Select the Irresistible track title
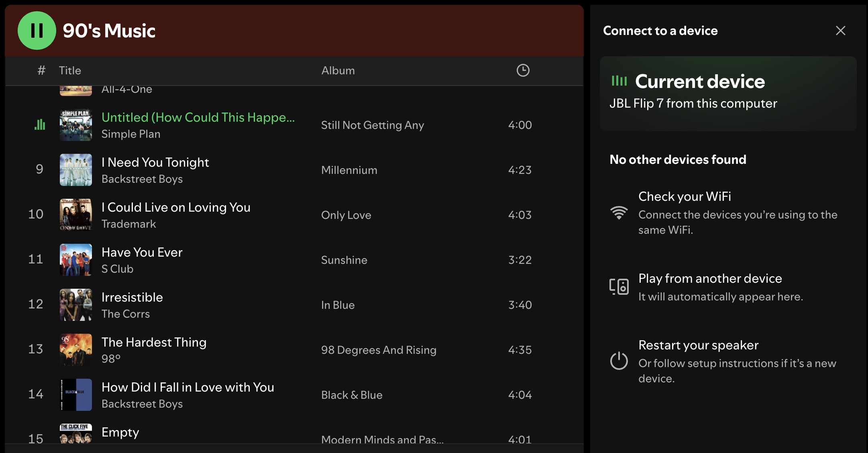Image resolution: width=868 pixels, height=453 pixels. [x=132, y=297]
